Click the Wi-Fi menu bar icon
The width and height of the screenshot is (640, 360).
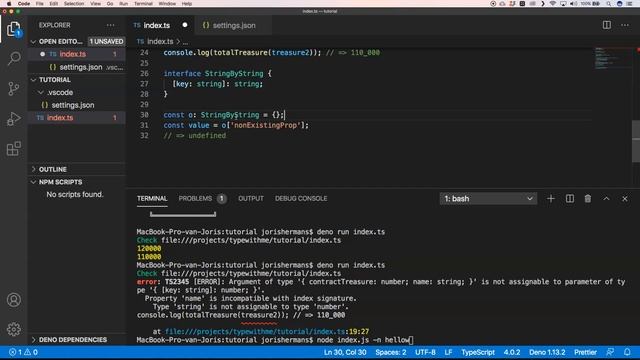(x=553, y=4)
